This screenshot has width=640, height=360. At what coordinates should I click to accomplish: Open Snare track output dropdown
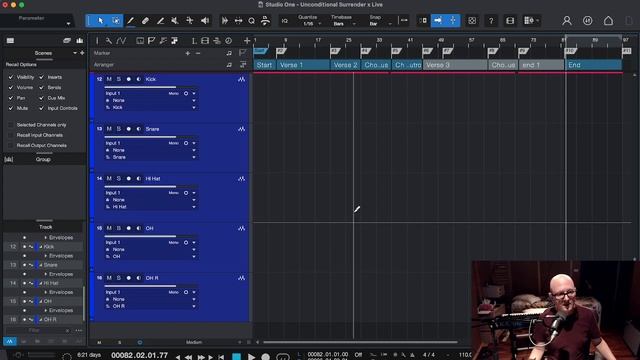coord(194,157)
